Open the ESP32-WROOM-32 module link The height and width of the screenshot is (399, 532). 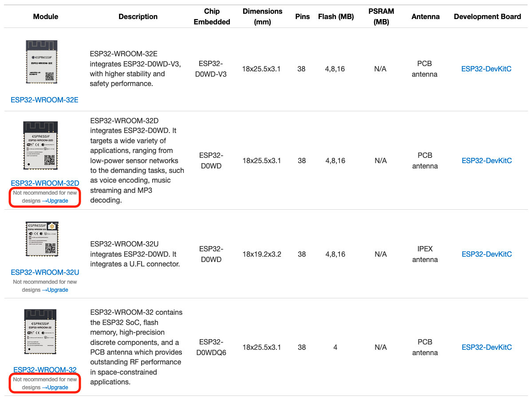pos(45,369)
